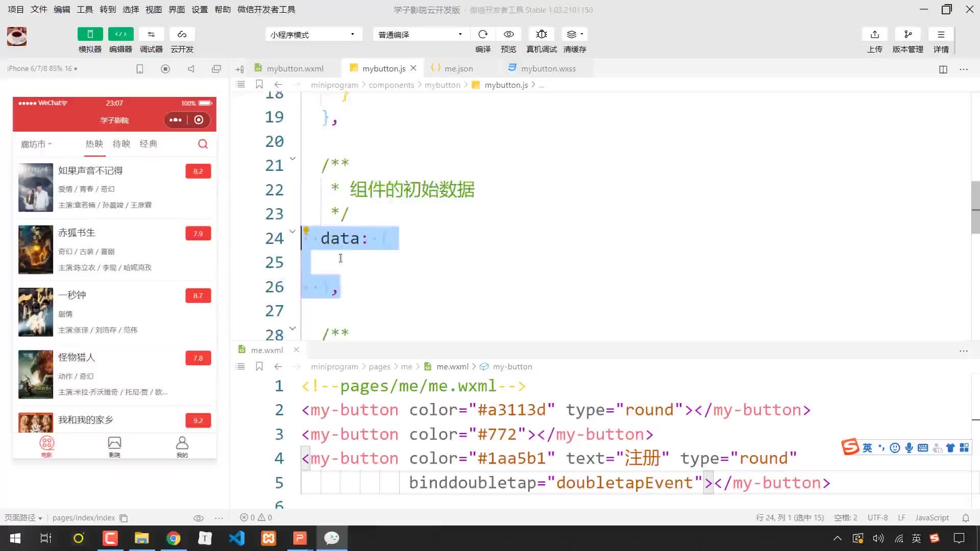Image resolution: width=980 pixels, height=551 pixels.
Task: Switch to the 影院 bottom tab
Action: click(114, 447)
